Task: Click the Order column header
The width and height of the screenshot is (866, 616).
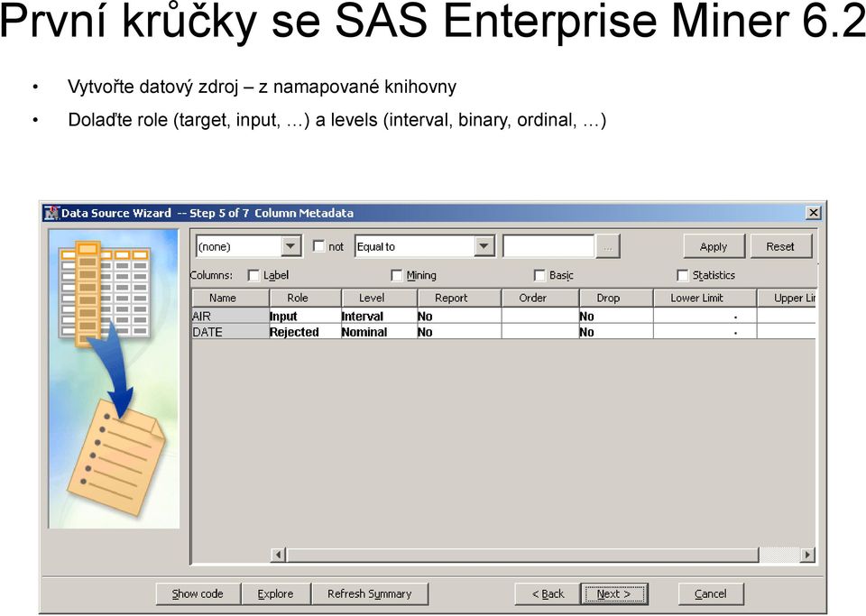Action: coord(540,298)
